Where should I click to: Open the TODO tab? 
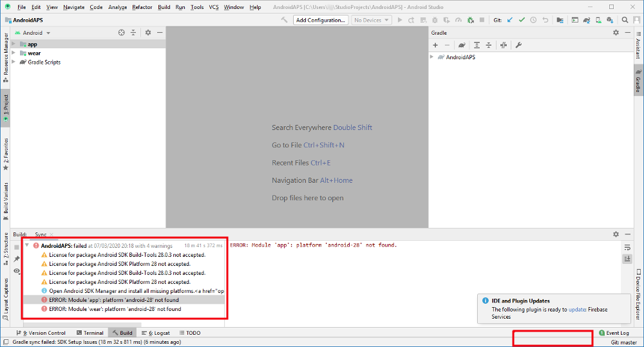point(190,333)
